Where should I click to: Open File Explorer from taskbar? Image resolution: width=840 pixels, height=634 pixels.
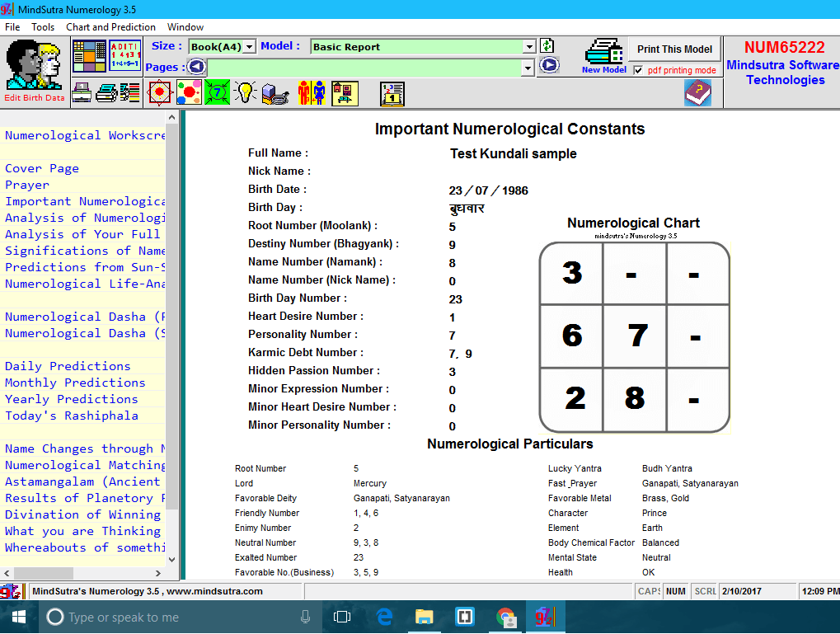[424, 618]
